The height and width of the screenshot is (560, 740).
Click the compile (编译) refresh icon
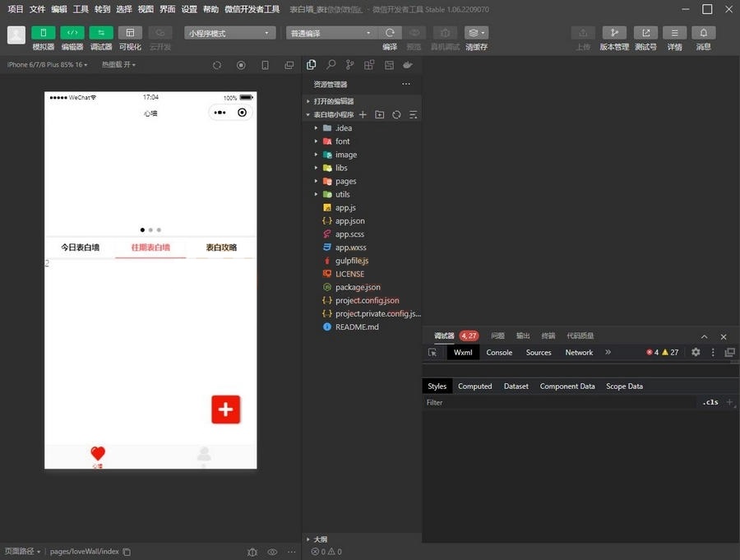pyautogui.click(x=390, y=33)
